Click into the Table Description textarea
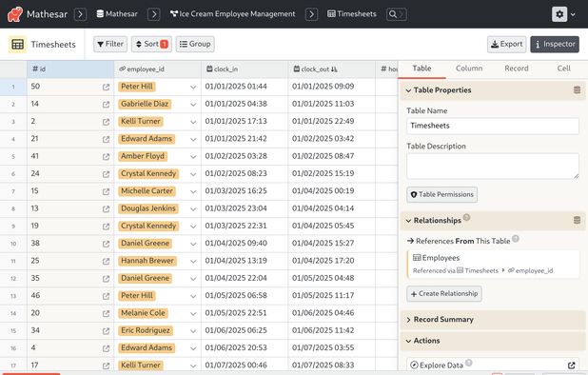 click(493, 166)
